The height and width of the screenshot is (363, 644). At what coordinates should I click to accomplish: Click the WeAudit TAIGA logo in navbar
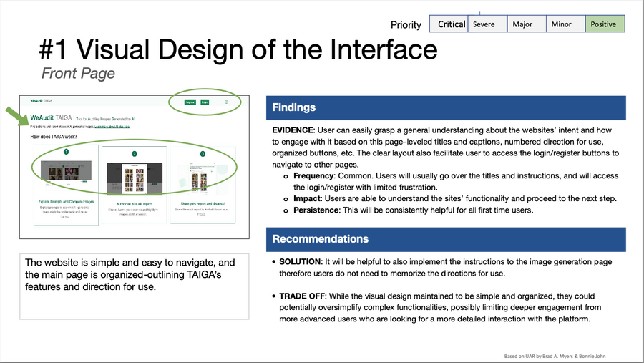(41, 101)
